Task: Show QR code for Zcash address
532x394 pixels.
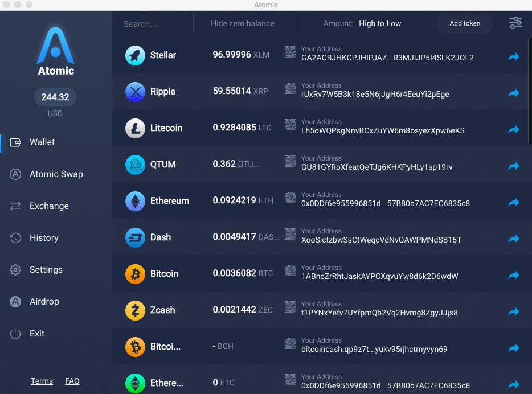Action: 290,307
